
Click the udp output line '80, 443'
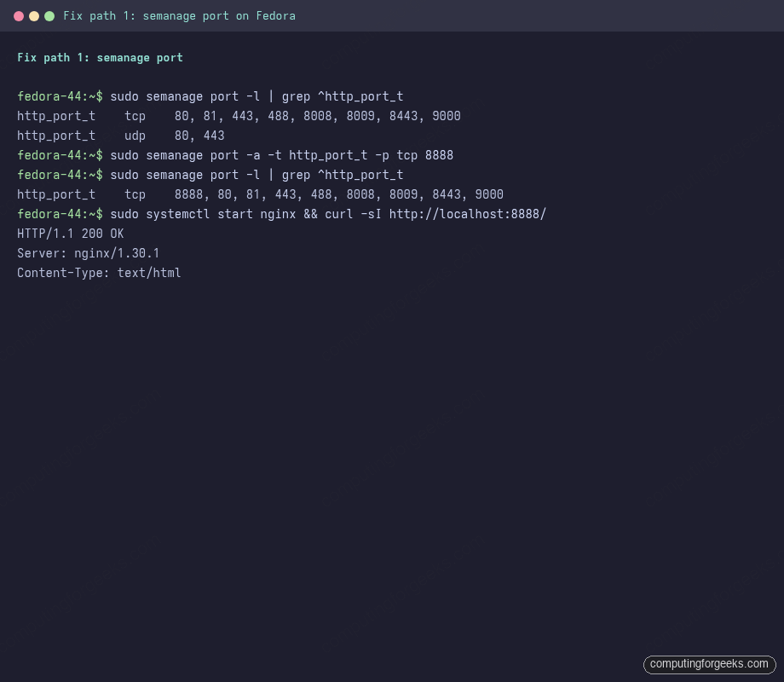[120, 136]
